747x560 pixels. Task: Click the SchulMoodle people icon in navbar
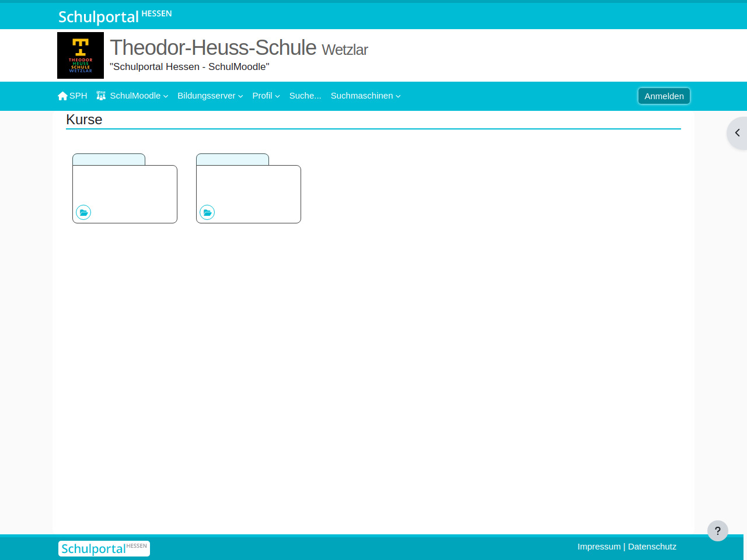click(x=101, y=96)
